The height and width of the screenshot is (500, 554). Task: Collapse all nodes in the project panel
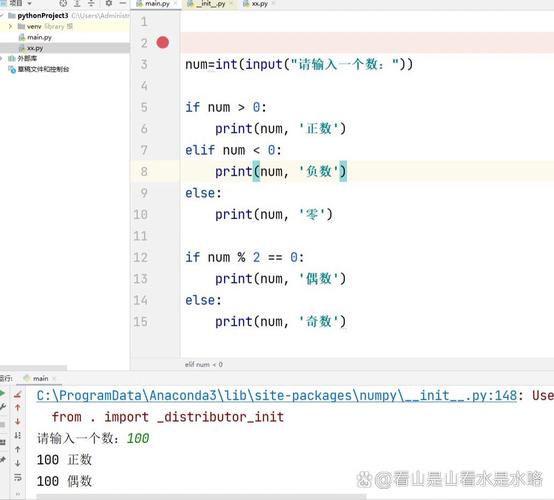point(91,4)
